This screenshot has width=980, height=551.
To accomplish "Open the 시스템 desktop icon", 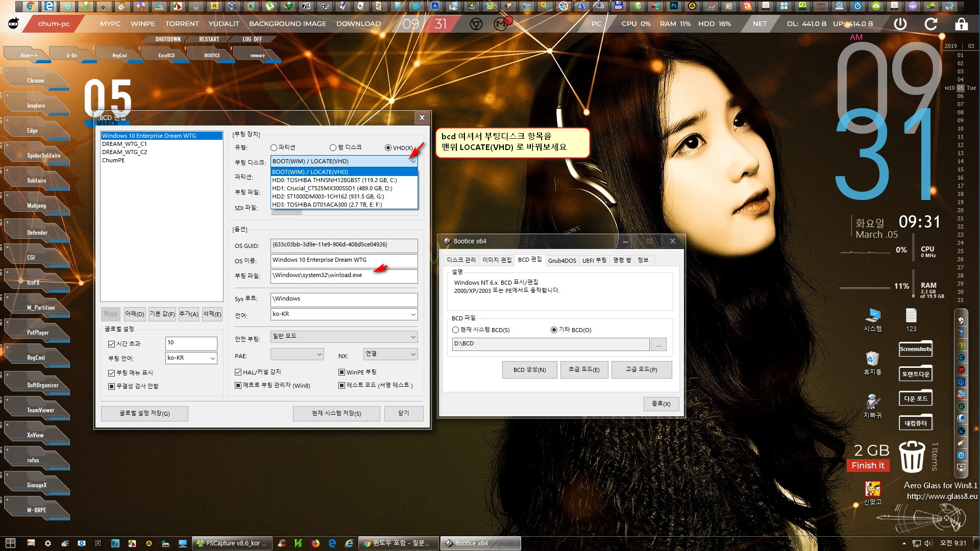I will 872,320.
